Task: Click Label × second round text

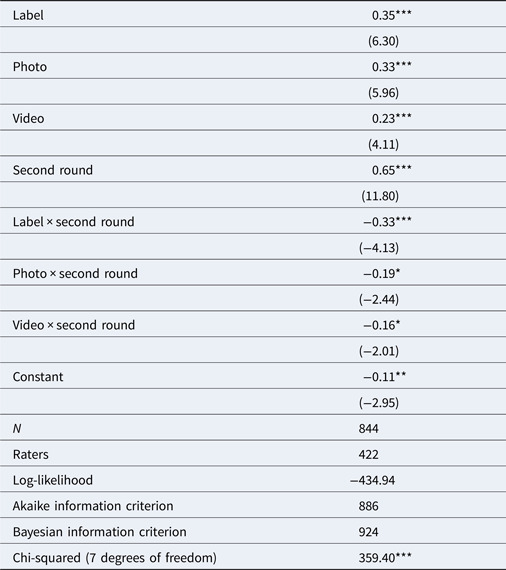Action: coord(73,222)
